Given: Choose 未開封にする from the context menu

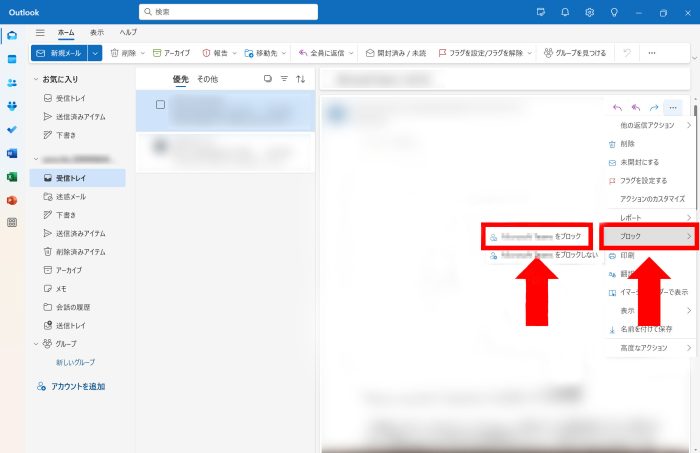Looking at the screenshot, I should (x=640, y=162).
